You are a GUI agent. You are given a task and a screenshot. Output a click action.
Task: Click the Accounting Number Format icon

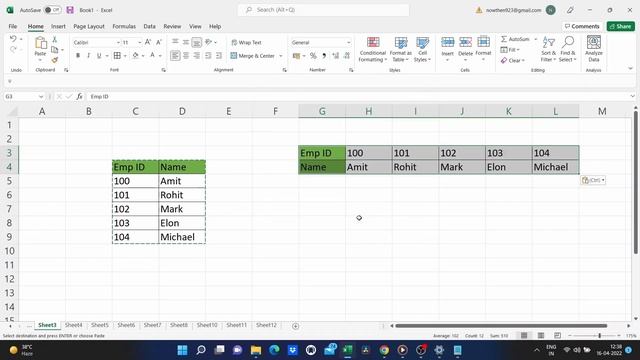[296, 56]
